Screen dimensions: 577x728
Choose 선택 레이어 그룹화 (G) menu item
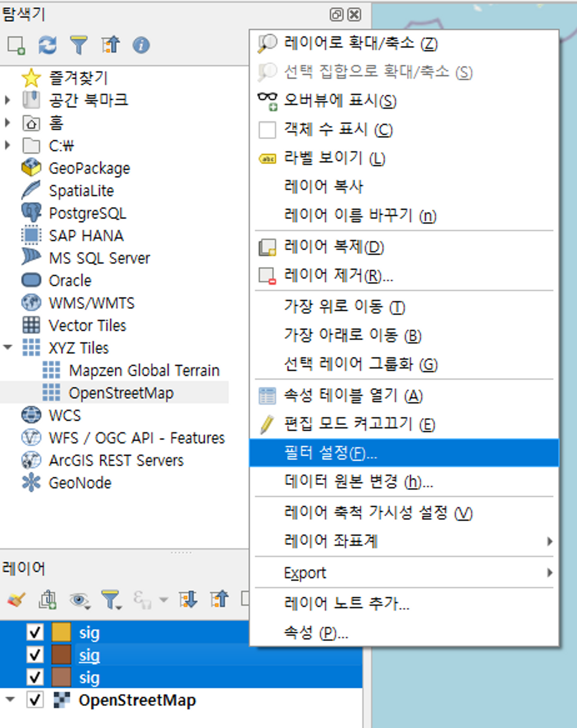coord(404,364)
